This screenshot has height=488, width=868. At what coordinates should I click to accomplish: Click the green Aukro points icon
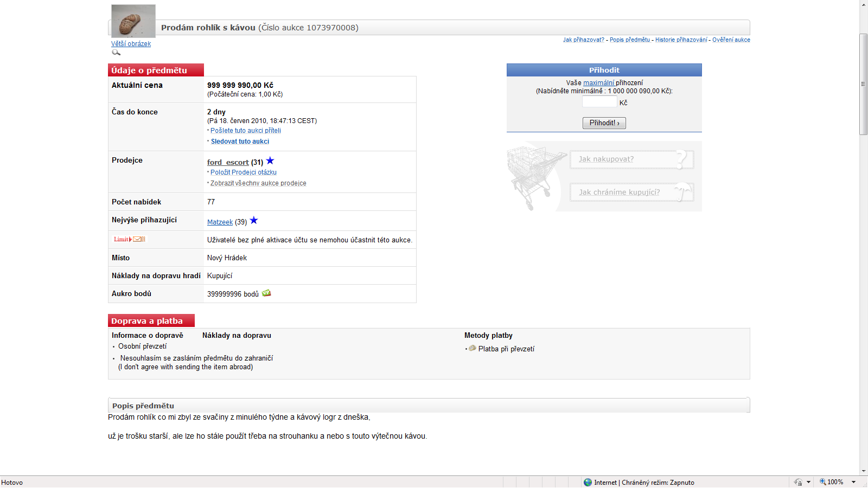tap(266, 293)
